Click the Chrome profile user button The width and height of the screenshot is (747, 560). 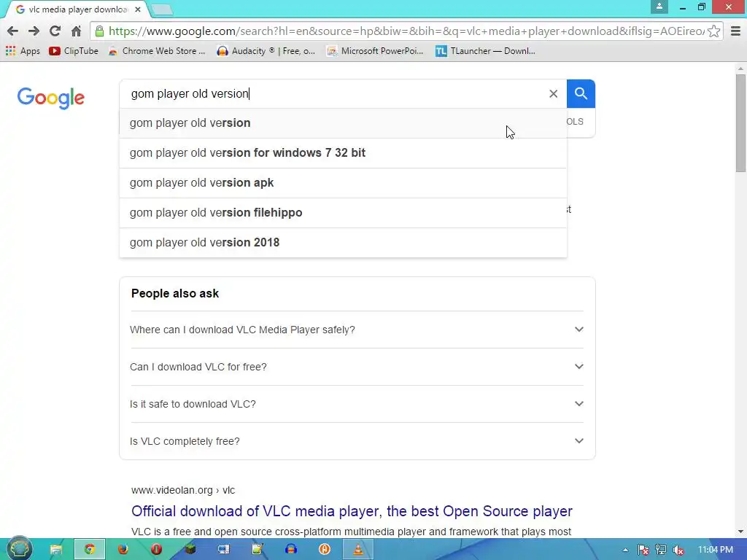coord(659,7)
